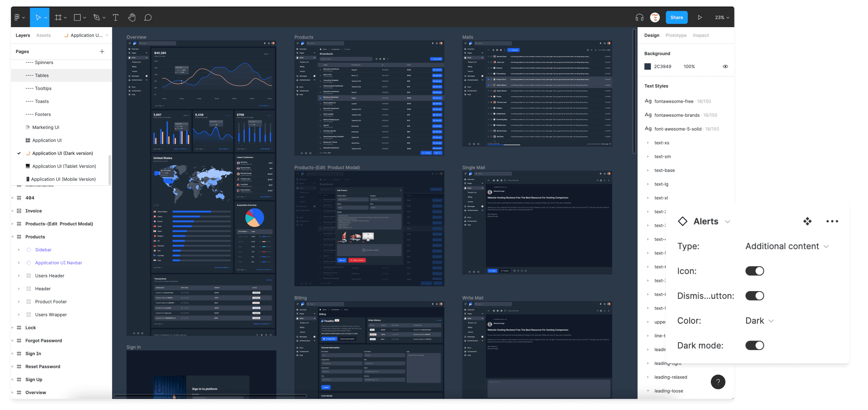Expand the text-xs style group

(x=648, y=143)
